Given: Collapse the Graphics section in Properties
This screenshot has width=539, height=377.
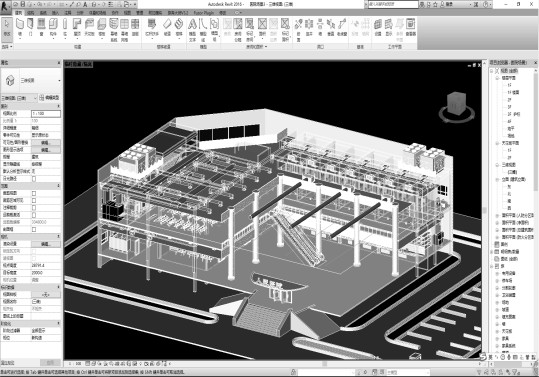Looking at the screenshot, I should (x=58, y=106).
